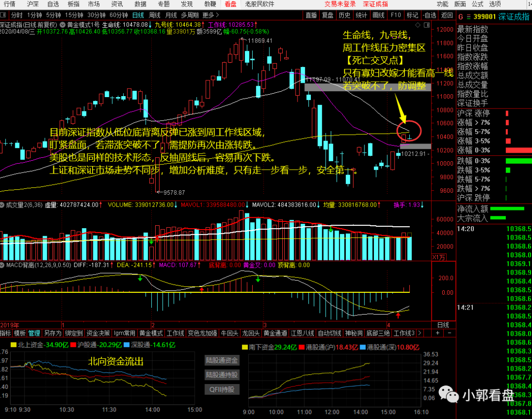Open the 行情 menu
This screenshot has height=419, width=532.
(9, 4)
